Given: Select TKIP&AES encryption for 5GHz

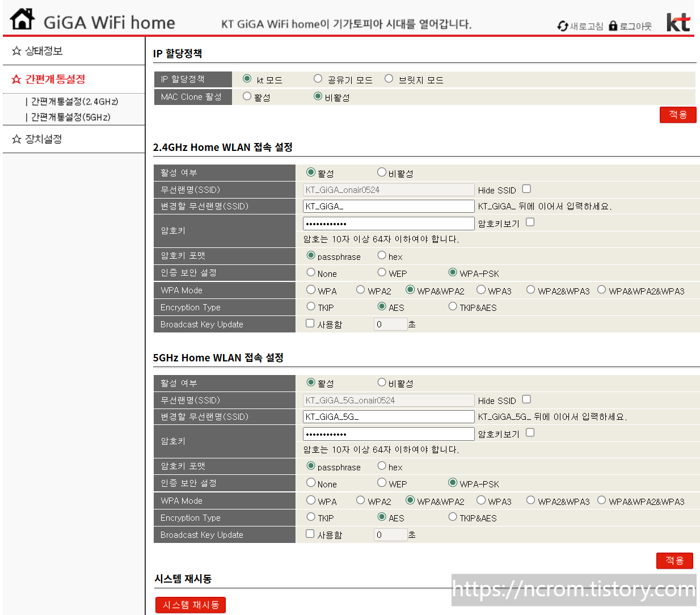Looking at the screenshot, I should (x=453, y=517).
